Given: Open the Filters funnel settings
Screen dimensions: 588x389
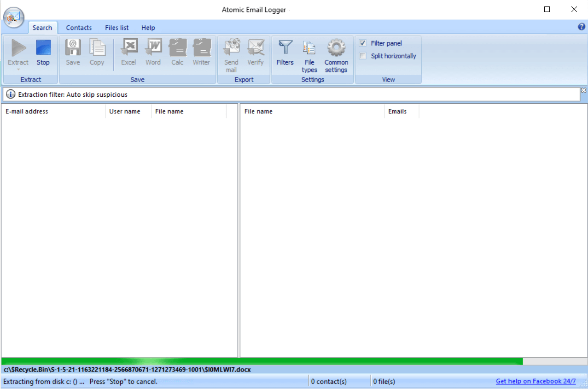Looking at the screenshot, I should (285, 53).
